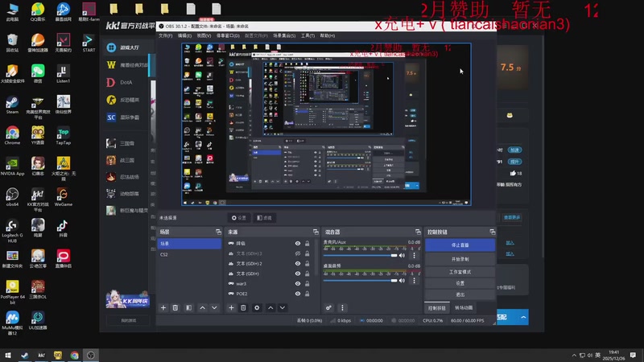This screenshot has width=644, height=362.
Task: Open the 文件(F) menu in OBS
Action: [166, 35]
